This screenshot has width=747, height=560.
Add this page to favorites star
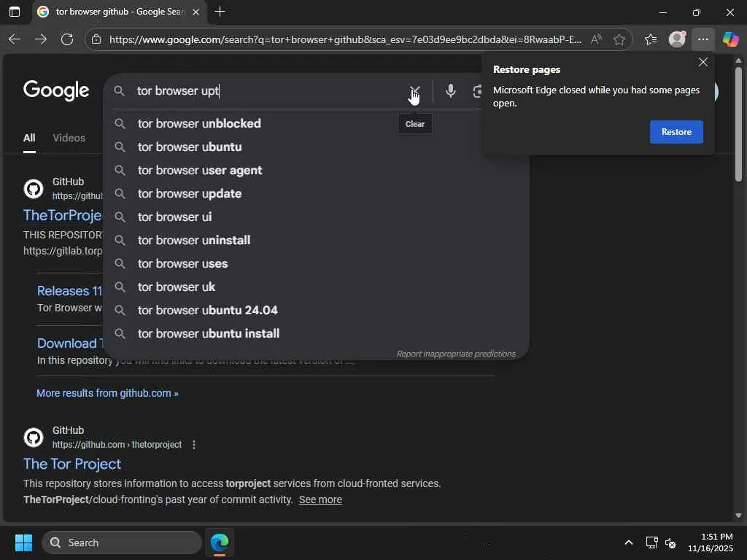pos(619,39)
